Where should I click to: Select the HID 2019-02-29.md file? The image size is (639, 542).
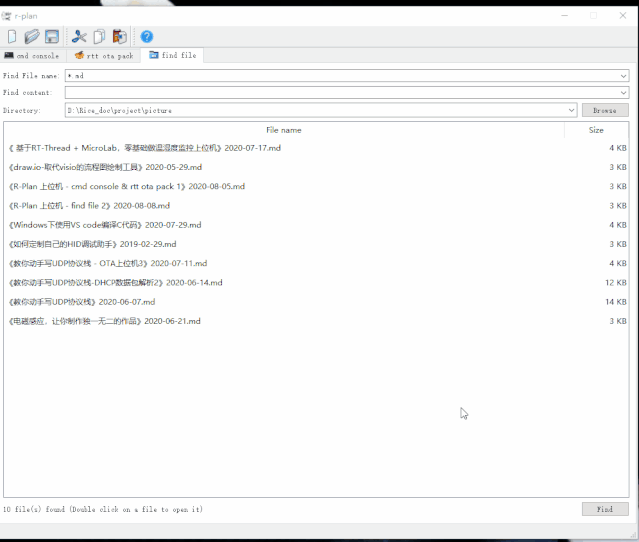coord(316,244)
